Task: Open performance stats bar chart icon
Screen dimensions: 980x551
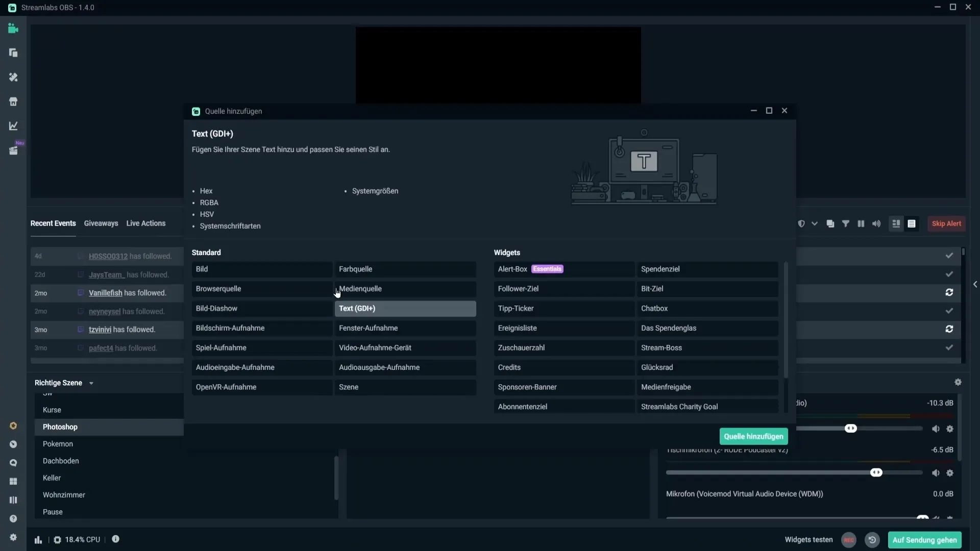Action: (38, 540)
